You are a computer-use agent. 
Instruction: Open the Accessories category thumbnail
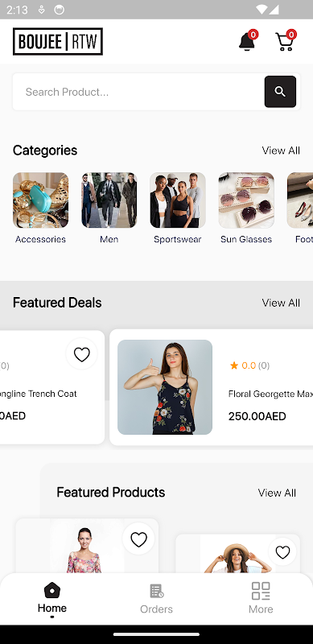(x=41, y=200)
